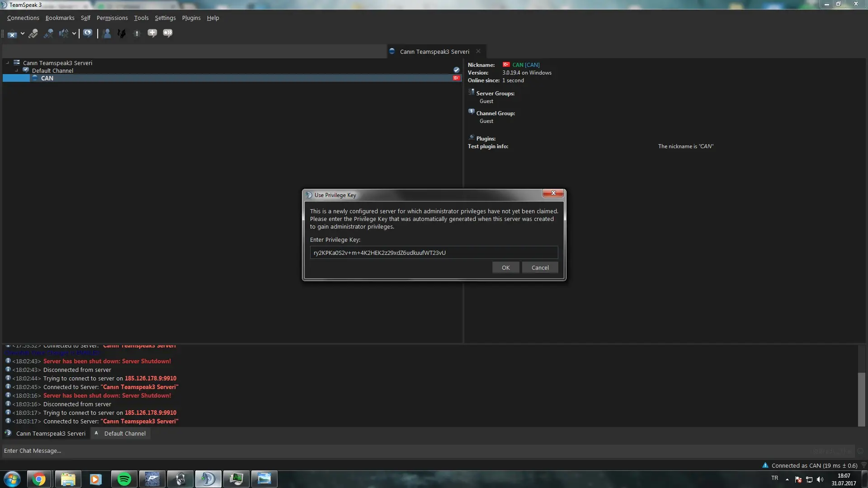Click chat bubble with star toolbar icon

(168, 33)
